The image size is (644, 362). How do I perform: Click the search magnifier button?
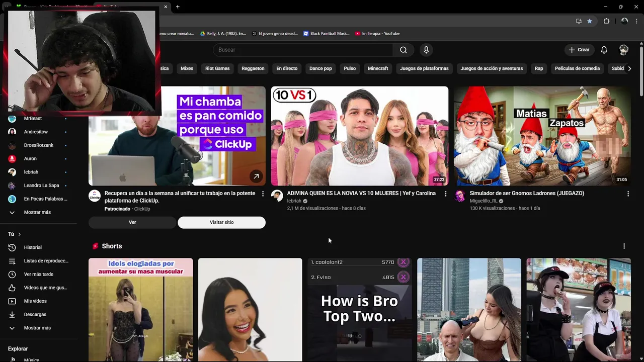[404, 50]
